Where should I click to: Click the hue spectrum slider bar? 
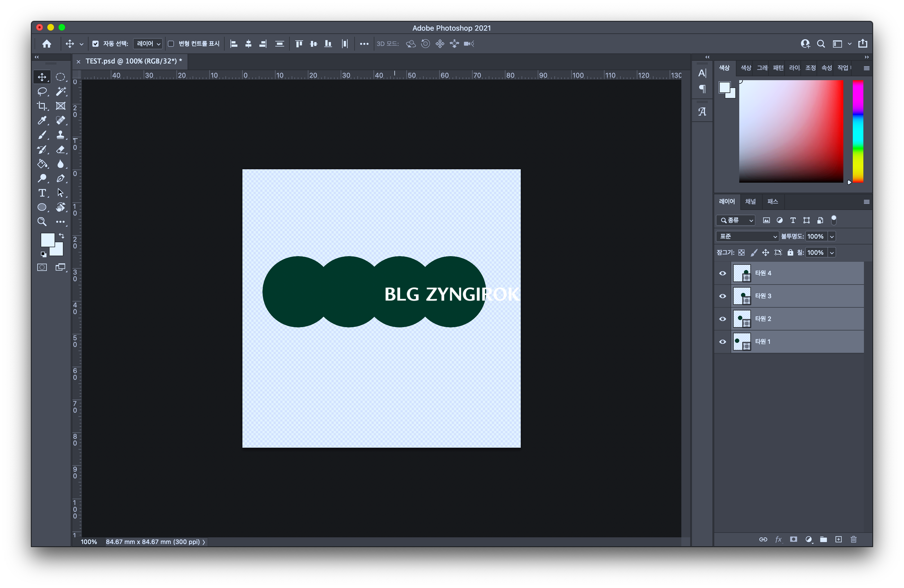858,131
